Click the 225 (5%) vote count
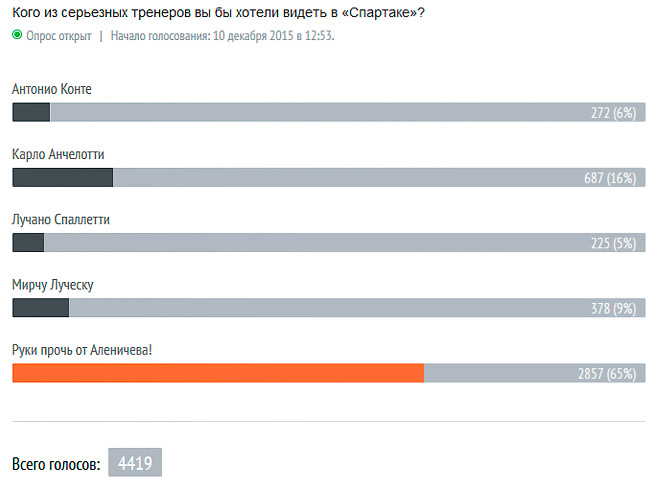The height and width of the screenshot is (495, 660). (614, 243)
